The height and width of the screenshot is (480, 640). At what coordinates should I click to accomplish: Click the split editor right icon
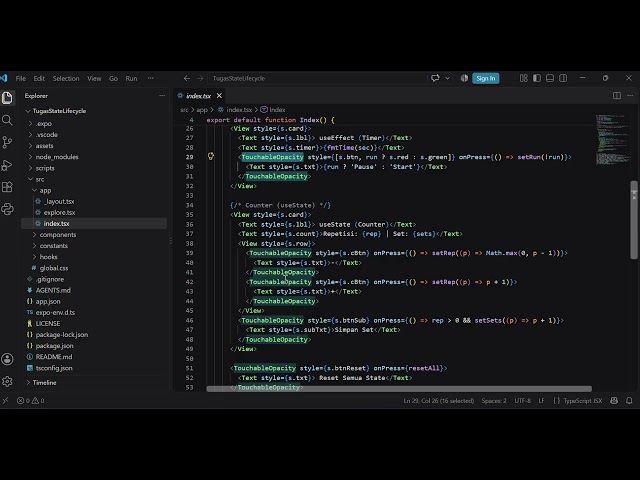617,96
